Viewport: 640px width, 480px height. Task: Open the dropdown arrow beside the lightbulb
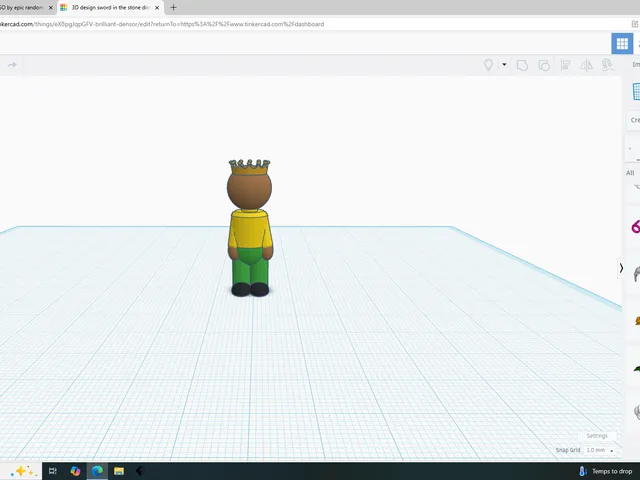point(504,64)
